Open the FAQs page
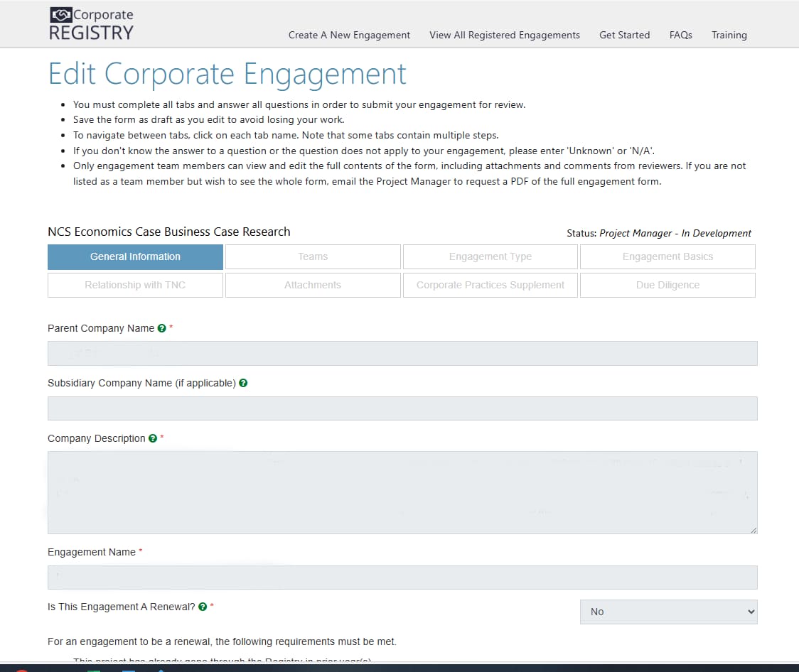The image size is (799, 672). coord(680,35)
